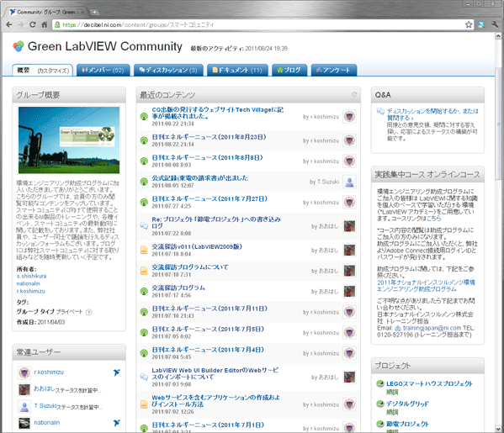Viewport: 504px width, 433px height.
Task: Open LabVIEW Web UI Builder Editor post
Action: coord(215,373)
